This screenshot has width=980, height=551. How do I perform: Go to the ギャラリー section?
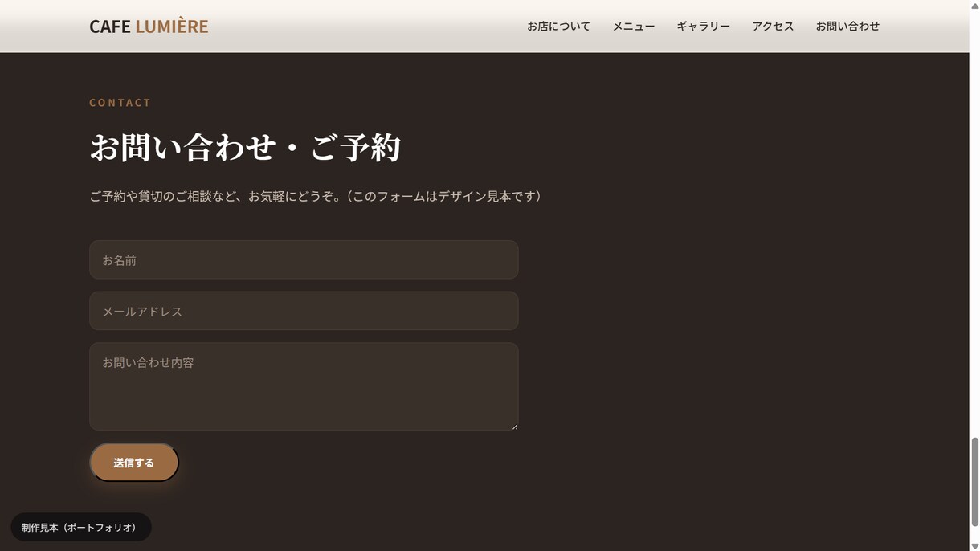703,26
